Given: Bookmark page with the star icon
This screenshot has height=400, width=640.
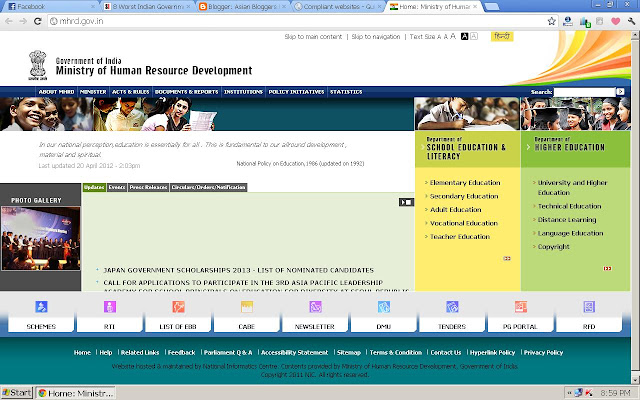Looking at the screenshot, I should click(x=551, y=21).
